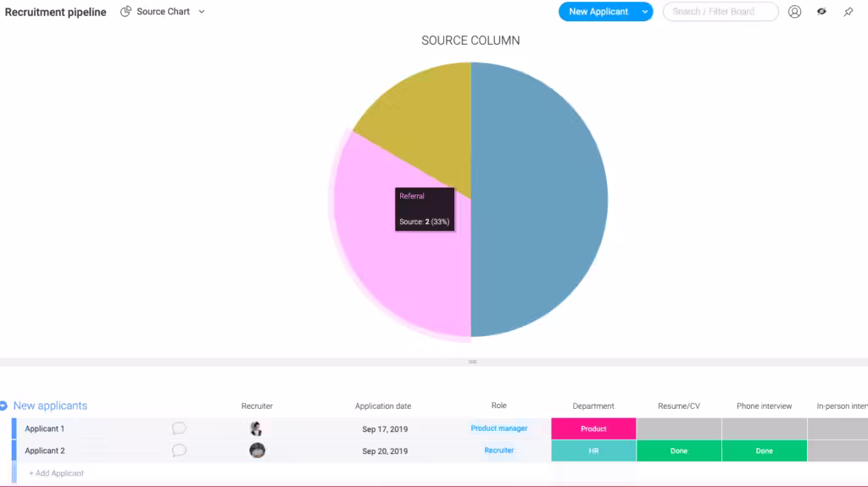
Task: Click the Sep 17, 2019 date cell
Action: [x=385, y=428]
